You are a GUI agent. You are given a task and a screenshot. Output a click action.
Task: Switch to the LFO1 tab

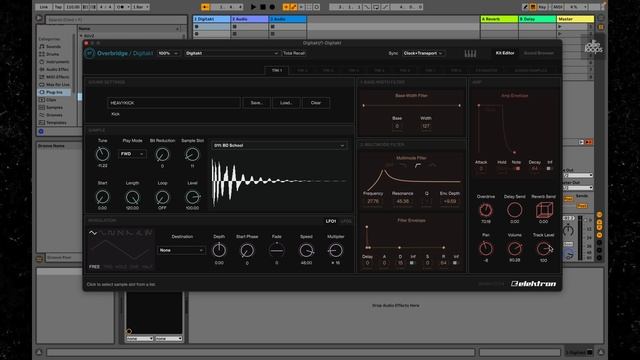[331, 221]
